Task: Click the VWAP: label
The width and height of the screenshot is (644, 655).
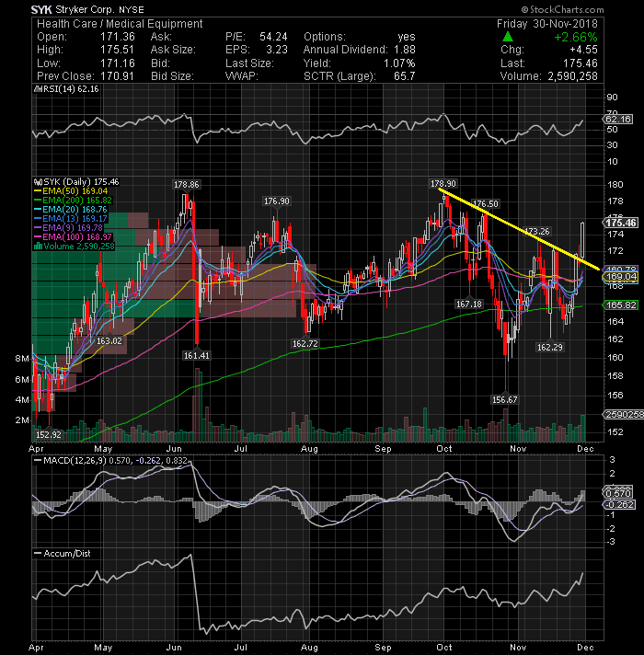Action: tap(241, 76)
